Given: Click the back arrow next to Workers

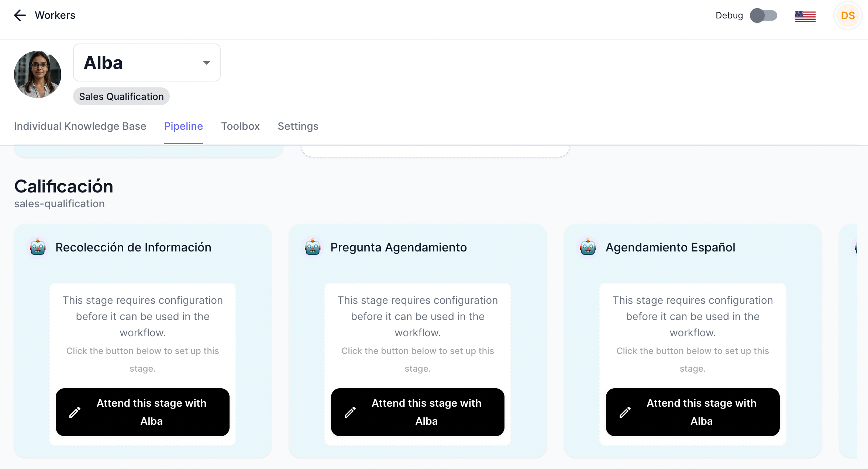Looking at the screenshot, I should [20, 15].
